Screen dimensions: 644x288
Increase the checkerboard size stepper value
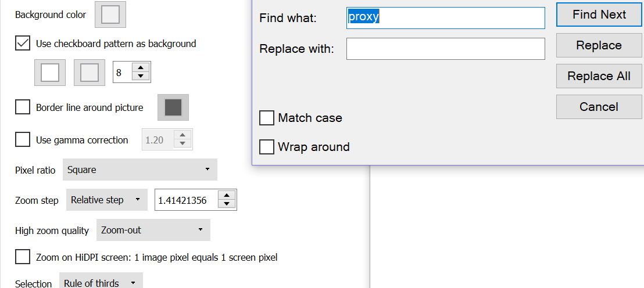point(141,67)
